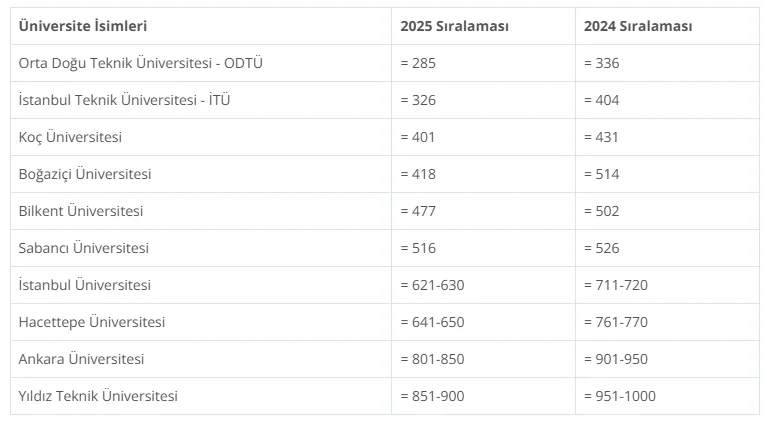Select the 2024 ranking value = 951-1000
This screenshot has width=767, height=424.
pyautogui.click(x=620, y=396)
